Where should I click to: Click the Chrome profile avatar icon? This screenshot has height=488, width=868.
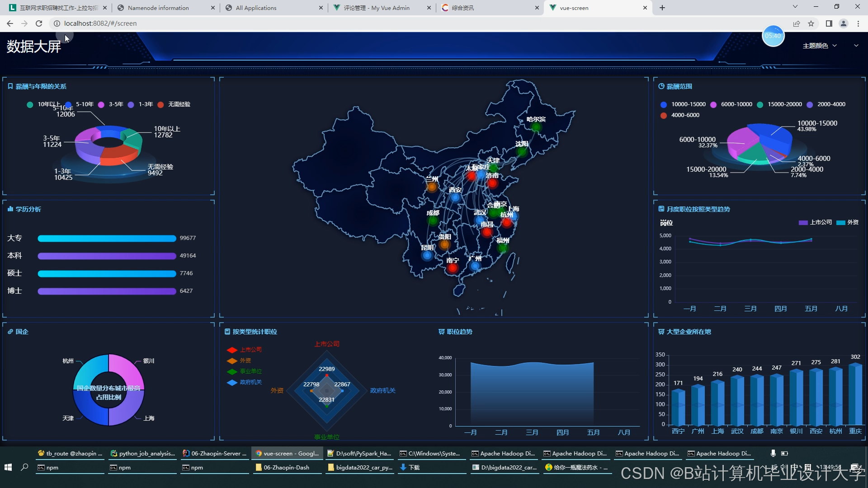tap(843, 23)
